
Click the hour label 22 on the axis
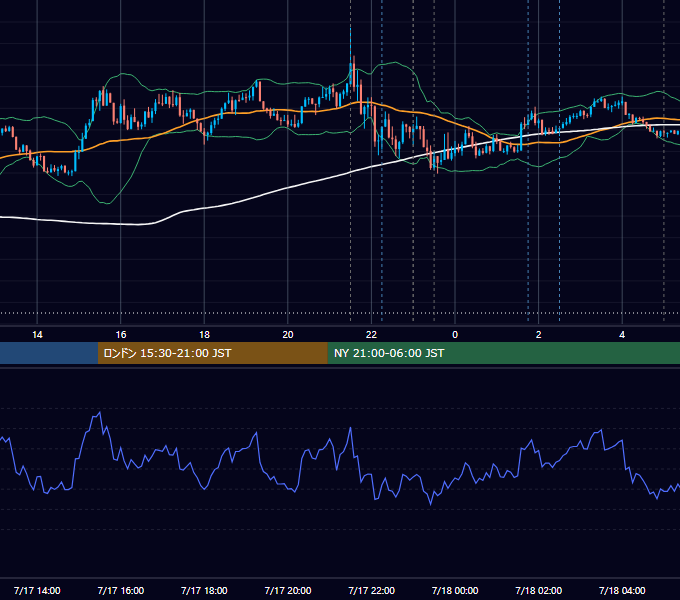click(x=371, y=335)
